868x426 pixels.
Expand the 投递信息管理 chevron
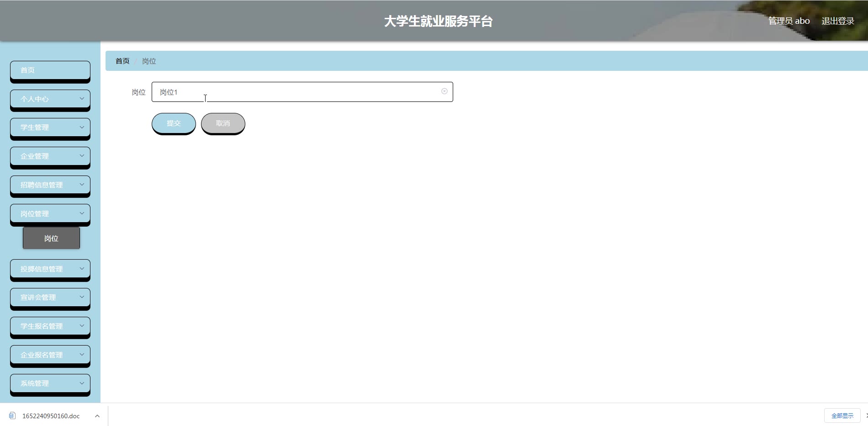pyautogui.click(x=82, y=268)
